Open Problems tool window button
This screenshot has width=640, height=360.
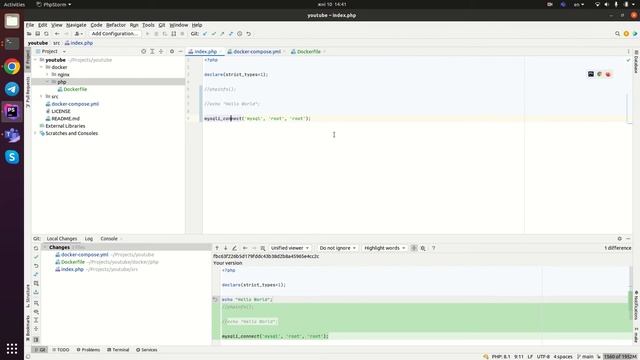(x=88, y=350)
